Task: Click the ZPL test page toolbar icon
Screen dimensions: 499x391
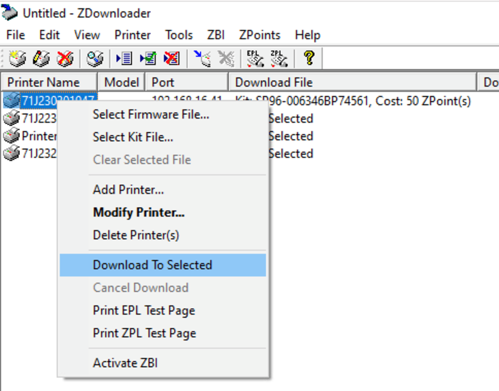Action: pos(279,59)
